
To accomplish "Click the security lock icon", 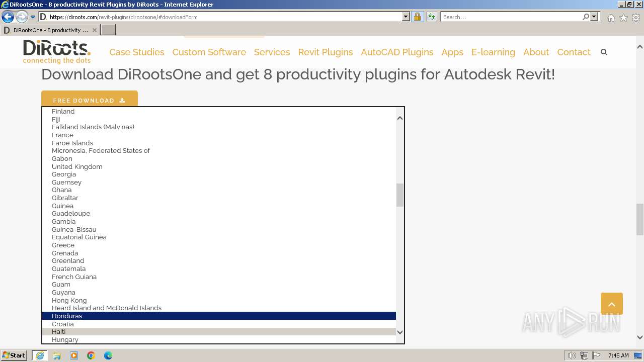I will (417, 17).
